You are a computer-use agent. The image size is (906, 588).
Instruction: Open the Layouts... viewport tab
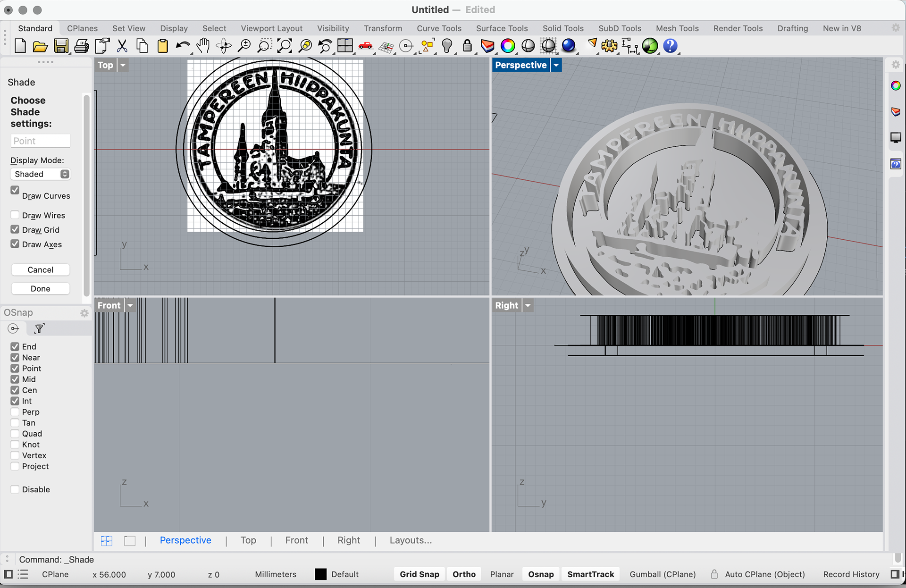411,540
